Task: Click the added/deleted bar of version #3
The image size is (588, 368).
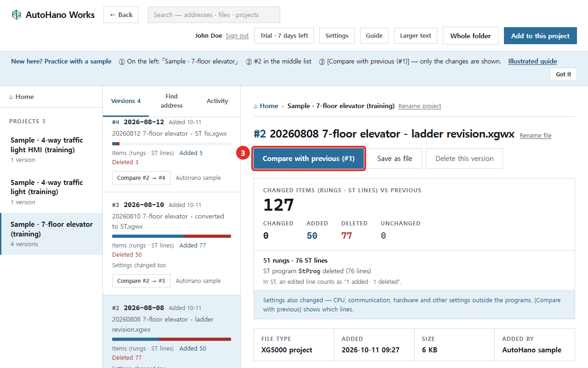Action: [x=171, y=236]
